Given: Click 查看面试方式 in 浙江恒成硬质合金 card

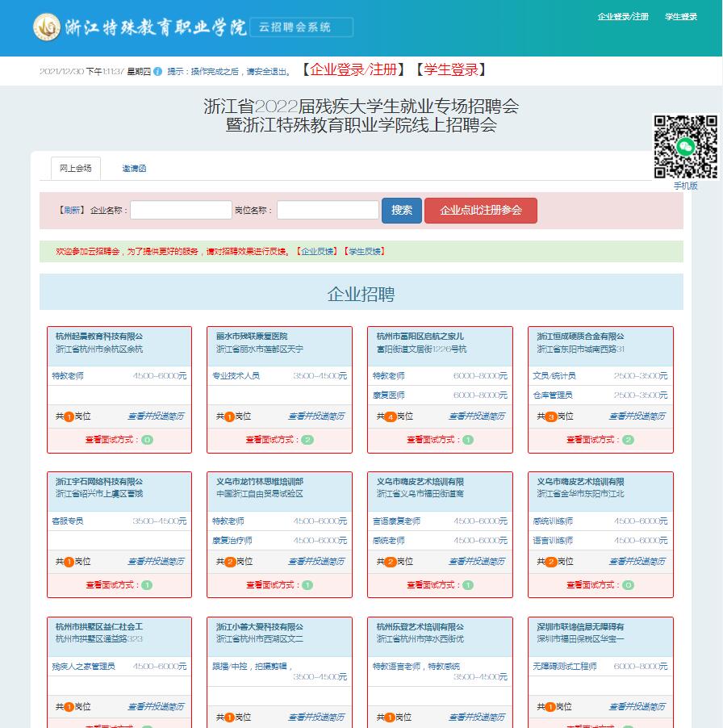Looking at the screenshot, I should coord(592,440).
